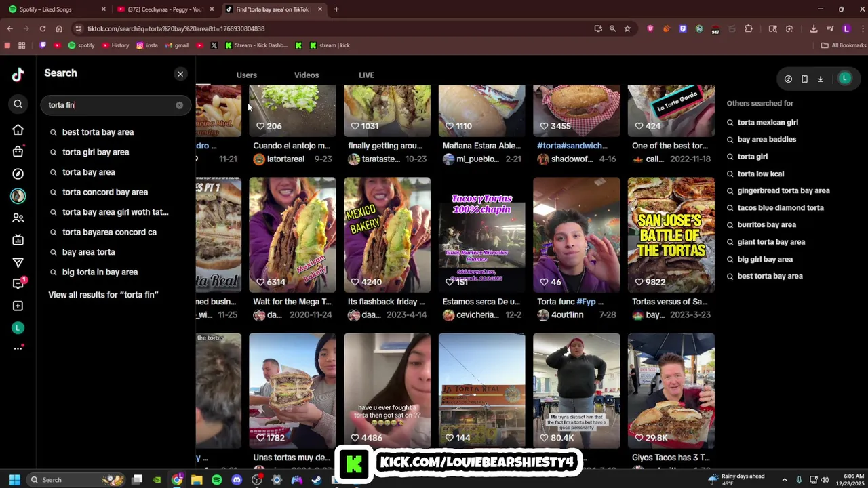Click 'View all results for torta fin'
Image resolution: width=868 pixels, height=488 pixels.
click(103, 295)
